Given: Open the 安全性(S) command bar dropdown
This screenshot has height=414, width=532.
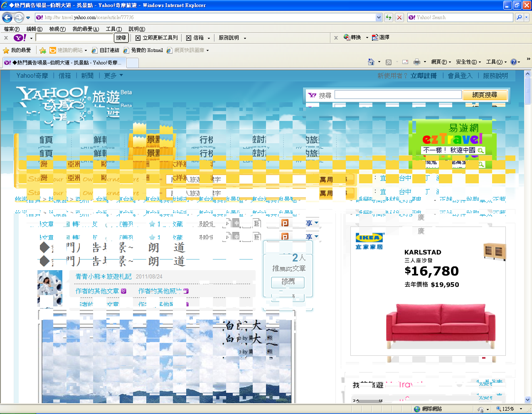Looking at the screenshot, I should pyautogui.click(x=468, y=62).
